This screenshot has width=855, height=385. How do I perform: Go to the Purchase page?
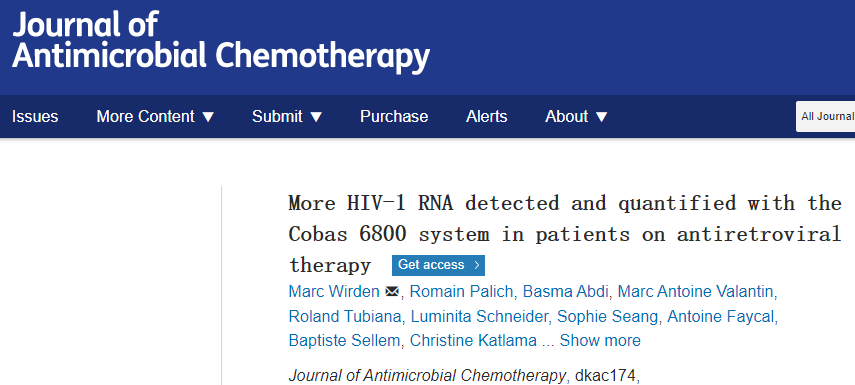coord(394,117)
